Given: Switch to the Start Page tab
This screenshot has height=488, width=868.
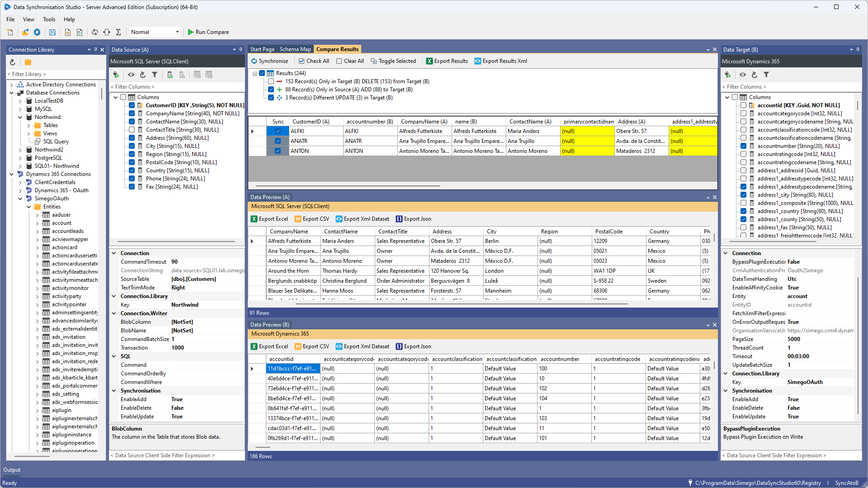Looking at the screenshot, I should 262,49.
